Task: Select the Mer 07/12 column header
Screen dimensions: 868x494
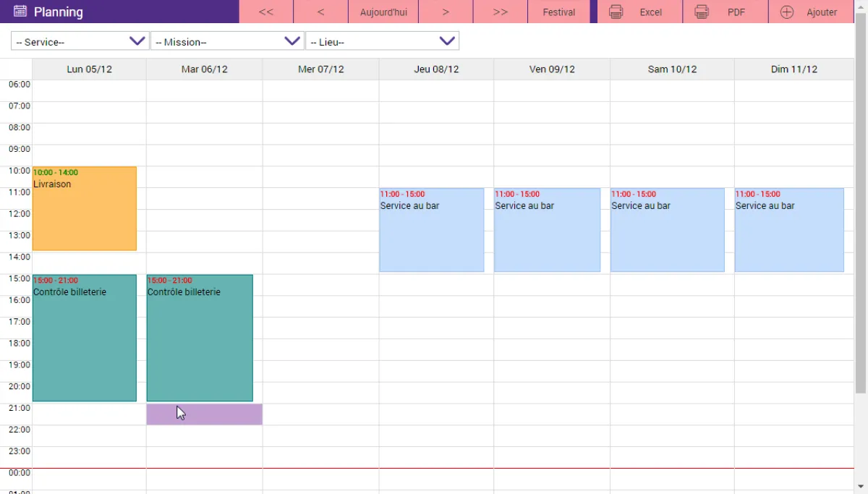Action: pos(321,69)
